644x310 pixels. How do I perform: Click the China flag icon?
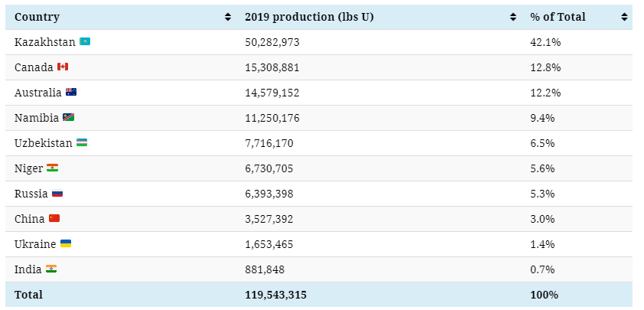click(54, 219)
